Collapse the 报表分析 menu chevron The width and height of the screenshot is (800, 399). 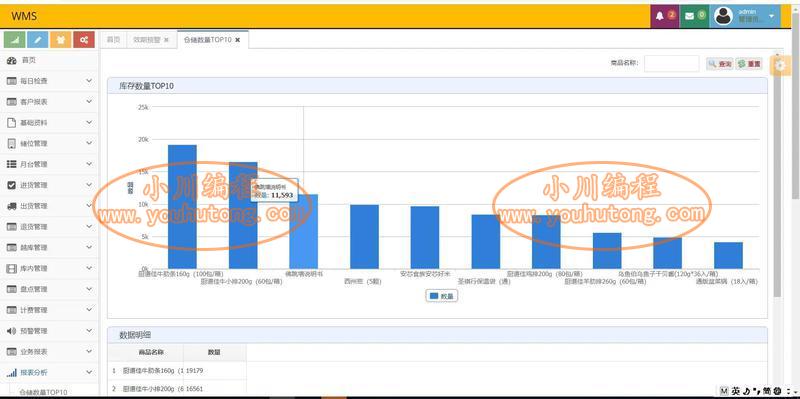point(89,372)
